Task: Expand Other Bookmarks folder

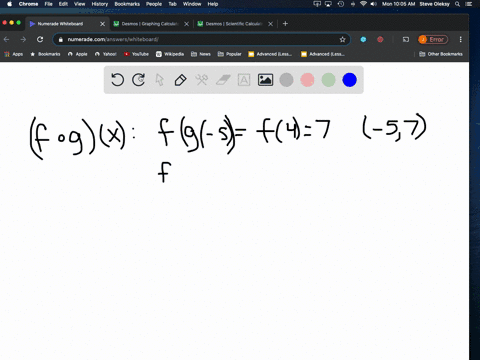Action: [441, 54]
